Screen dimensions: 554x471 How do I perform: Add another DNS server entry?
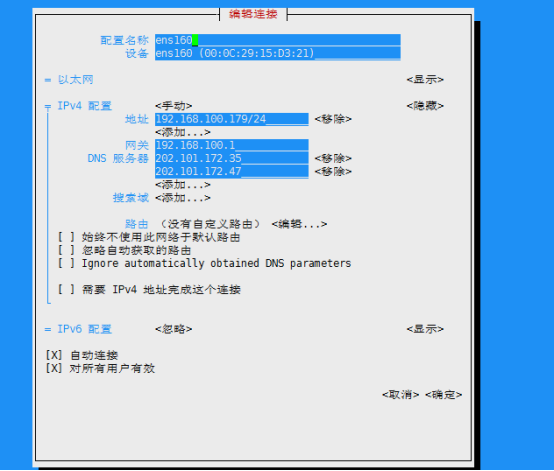183,184
